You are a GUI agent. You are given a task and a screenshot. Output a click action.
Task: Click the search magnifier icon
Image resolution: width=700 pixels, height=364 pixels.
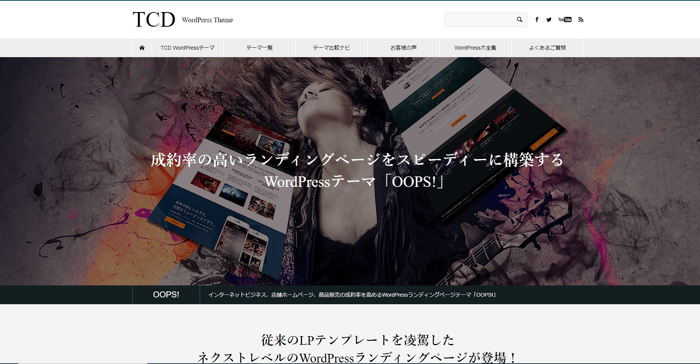(x=519, y=20)
